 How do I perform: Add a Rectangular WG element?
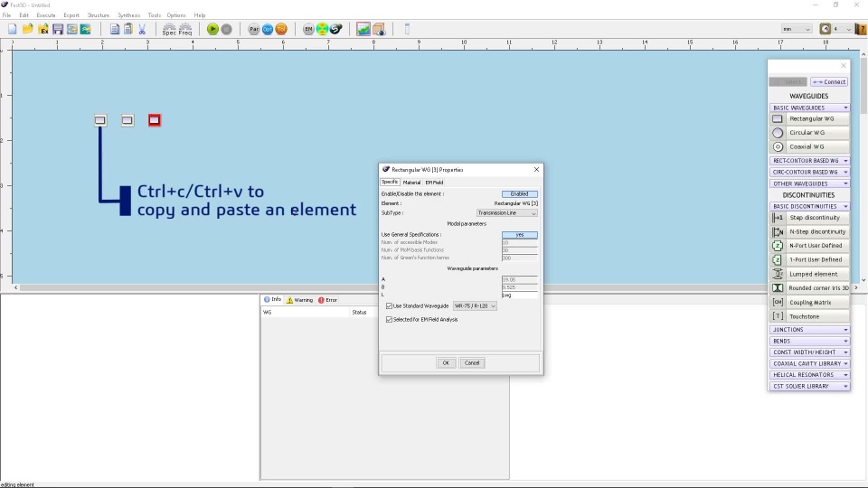(x=809, y=118)
